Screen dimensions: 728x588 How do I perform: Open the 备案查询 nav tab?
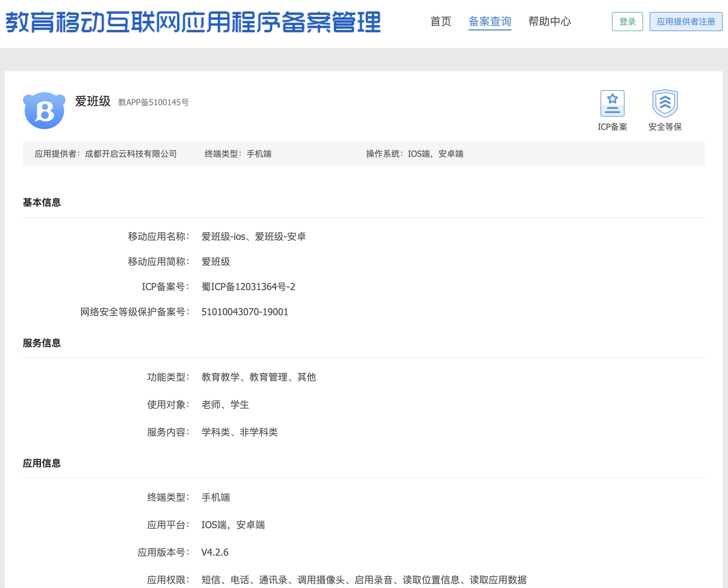490,21
